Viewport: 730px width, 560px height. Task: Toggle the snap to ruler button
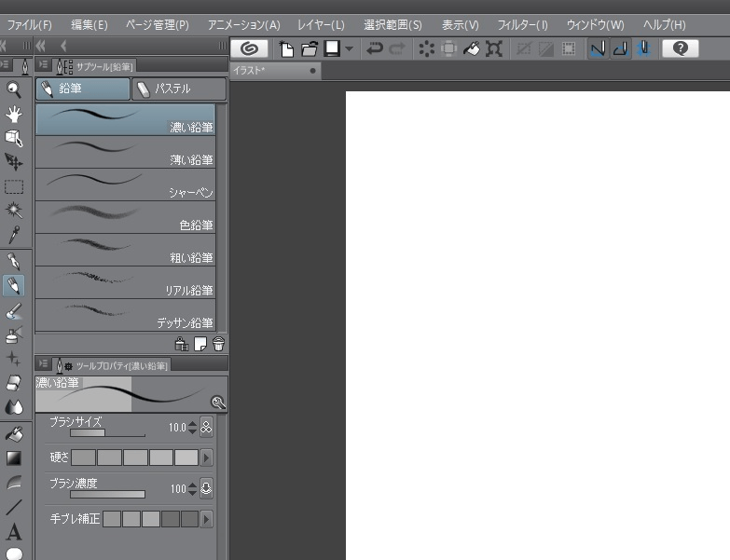(597, 49)
